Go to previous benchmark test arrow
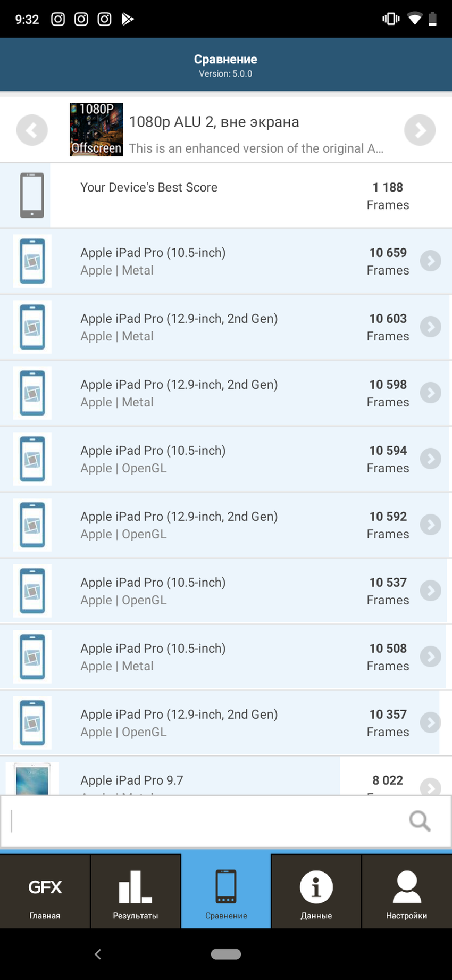Image resolution: width=452 pixels, height=980 pixels. (32, 130)
